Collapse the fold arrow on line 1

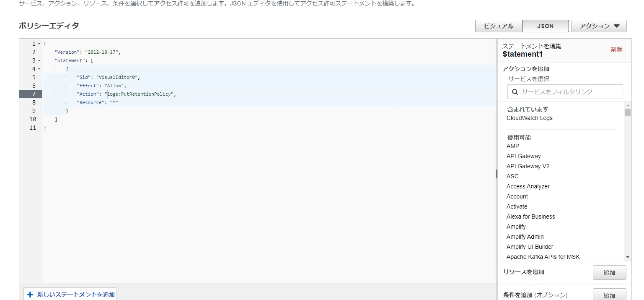click(39, 44)
